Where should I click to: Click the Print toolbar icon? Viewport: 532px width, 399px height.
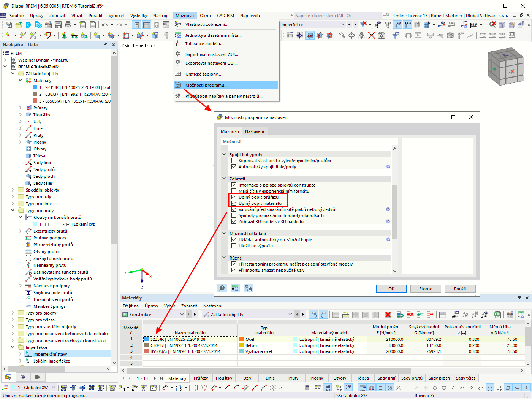click(68, 25)
